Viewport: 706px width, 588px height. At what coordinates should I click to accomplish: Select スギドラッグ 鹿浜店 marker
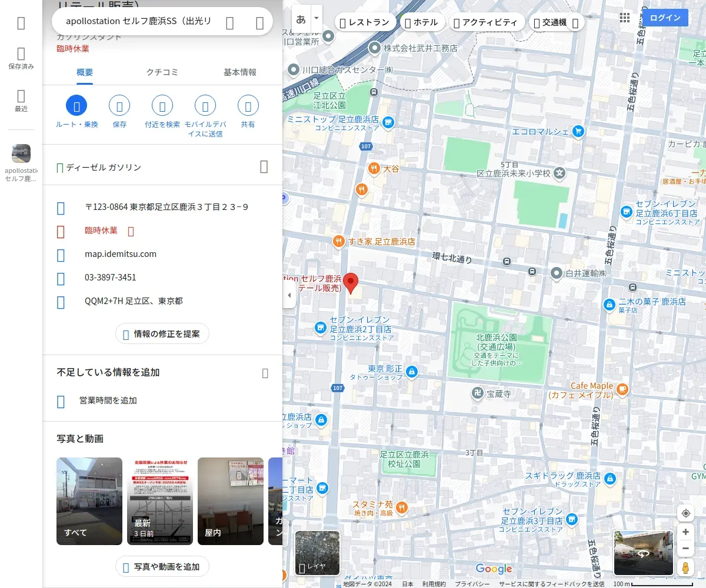(x=610, y=479)
